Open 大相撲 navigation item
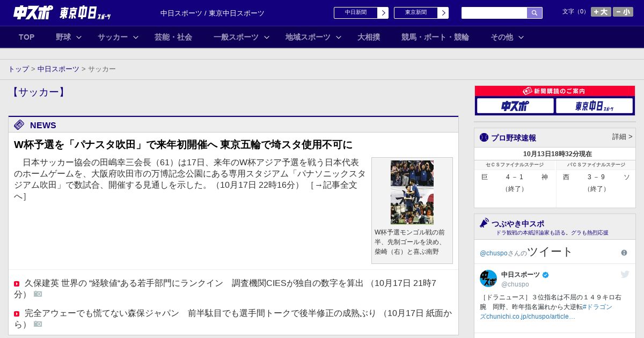 click(x=369, y=37)
